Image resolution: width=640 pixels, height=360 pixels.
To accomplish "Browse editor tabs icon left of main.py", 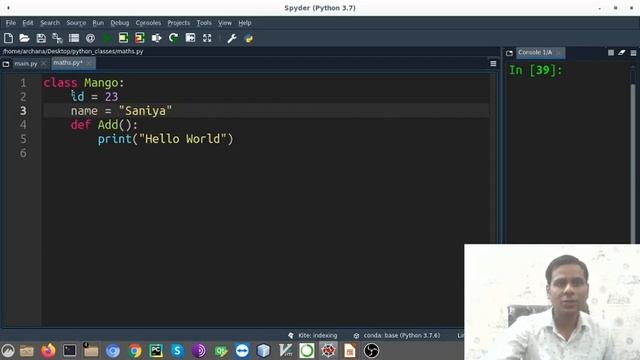I will pos(6,64).
